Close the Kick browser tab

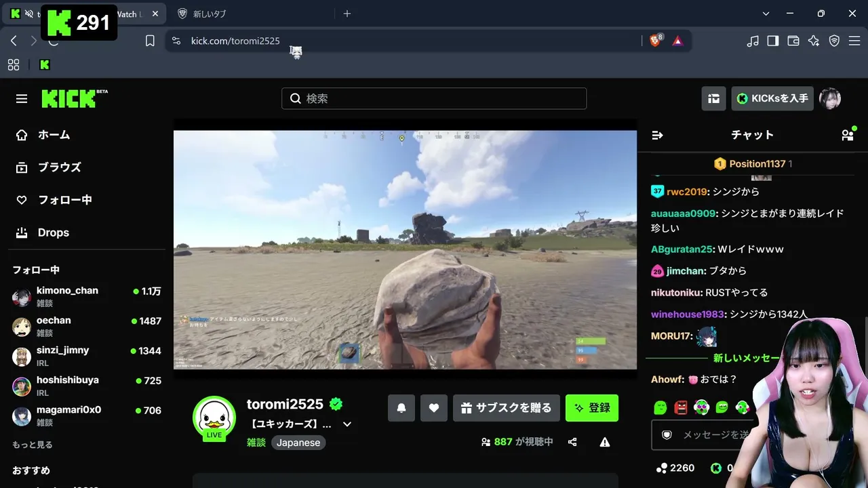coord(155,14)
